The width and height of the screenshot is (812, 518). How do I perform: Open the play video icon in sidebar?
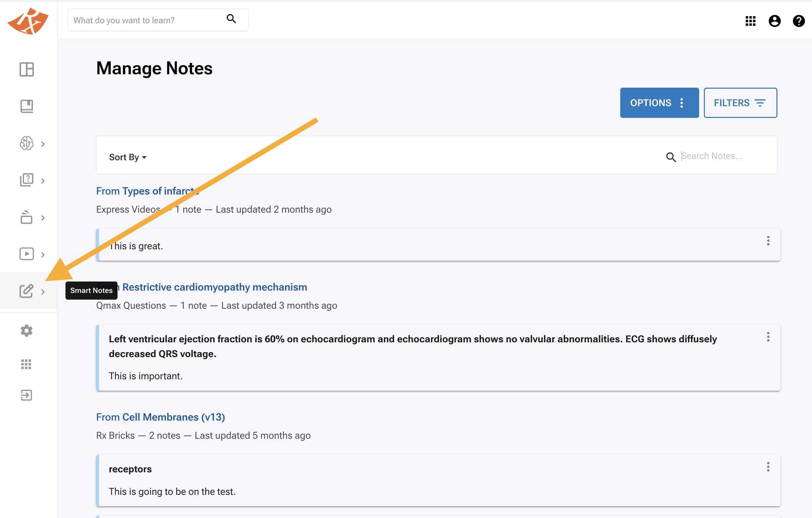point(27,254)
